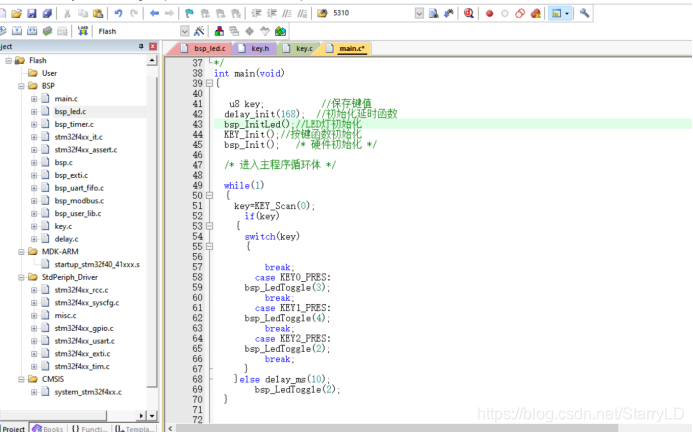Insert a bookmark with the flag icon
The height and width of the screenshot is (432, 693).
(x=189, y=13)
